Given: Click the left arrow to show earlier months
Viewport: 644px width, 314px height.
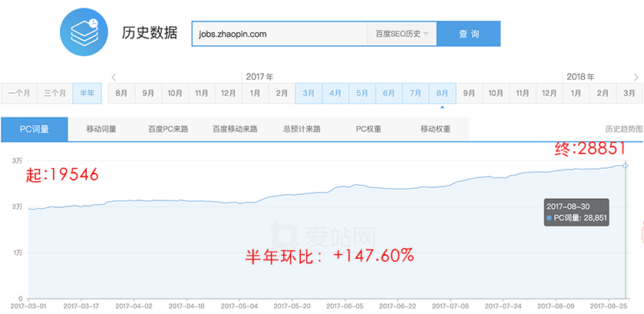Looking at the screenshot, I should coord(114,77).
